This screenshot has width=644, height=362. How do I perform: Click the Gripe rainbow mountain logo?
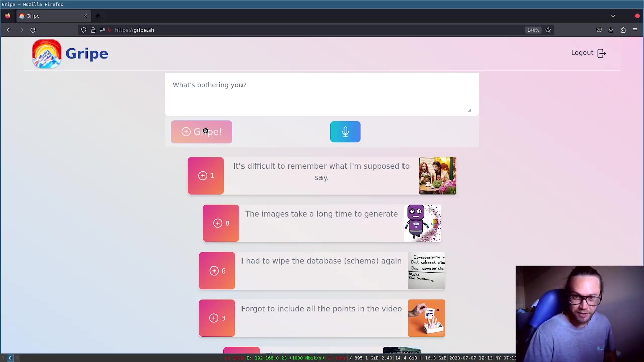47,53
